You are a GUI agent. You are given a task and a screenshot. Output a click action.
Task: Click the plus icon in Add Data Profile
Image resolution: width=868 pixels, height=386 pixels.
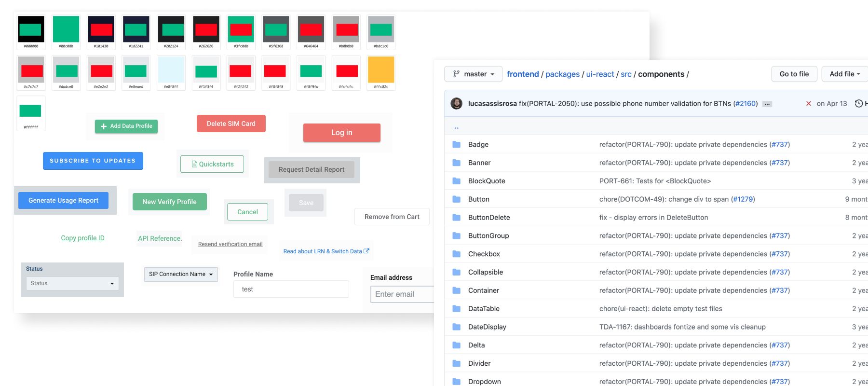(x=103, y=126)
